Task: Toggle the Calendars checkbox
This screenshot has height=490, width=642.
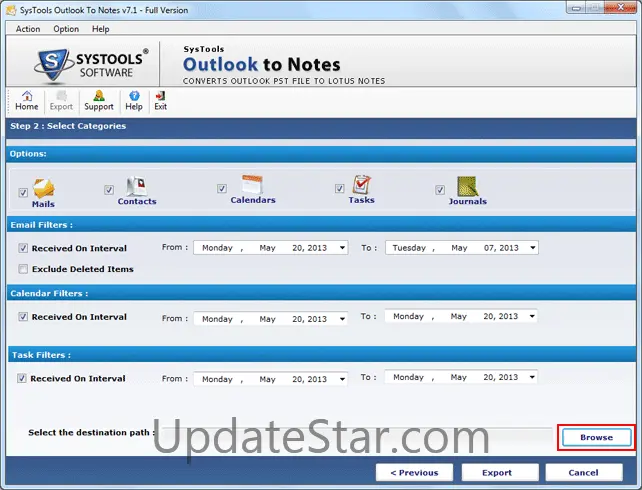Action: click(x=222, y=188)
